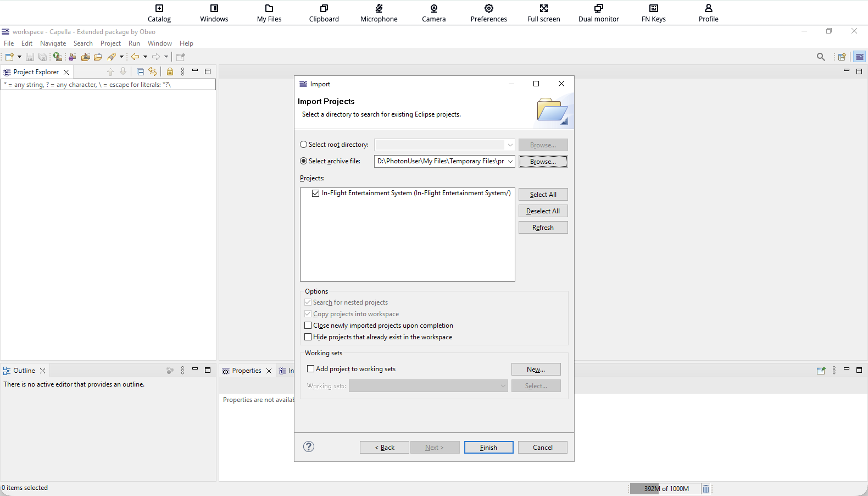Click the help question mark icon in dialog

(x=309, y=447)
